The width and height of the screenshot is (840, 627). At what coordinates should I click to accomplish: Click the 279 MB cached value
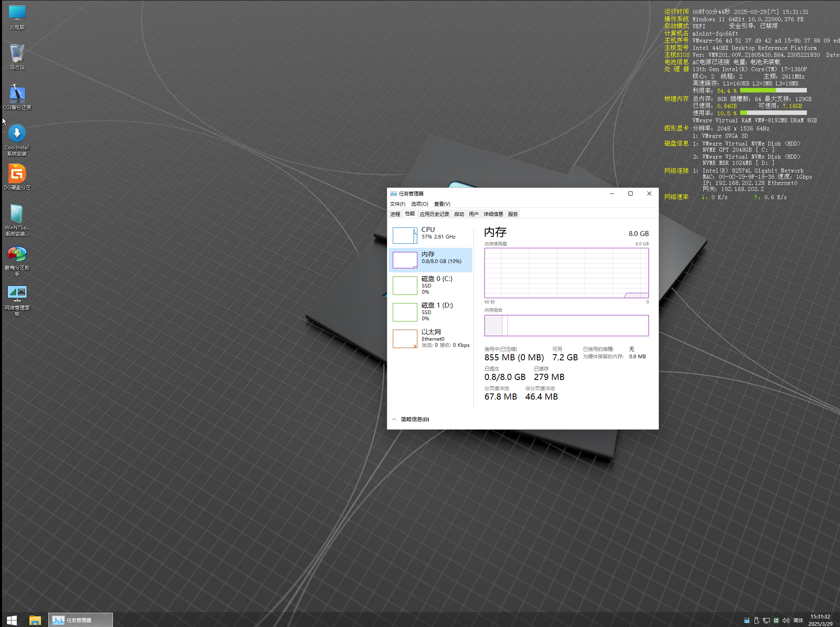pyautogui.click(x=549, y=377)
